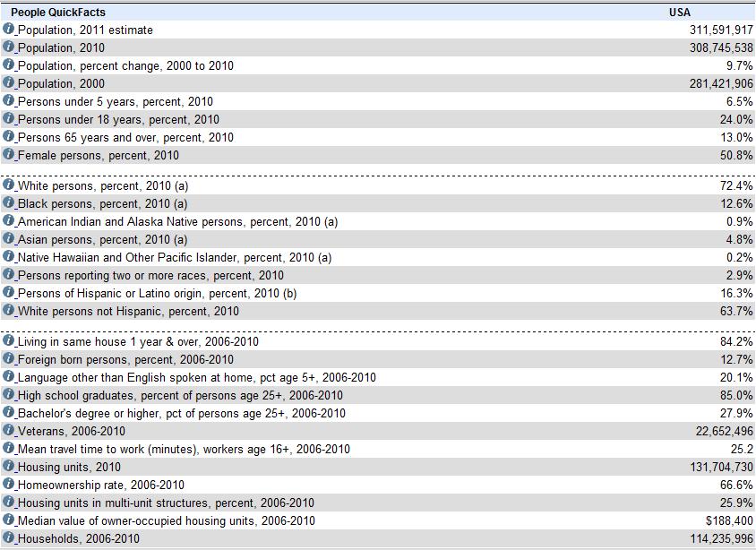This screenshot has height=550, width=756.
Task: Select the value 22,652,496
Action: [724, 432]
